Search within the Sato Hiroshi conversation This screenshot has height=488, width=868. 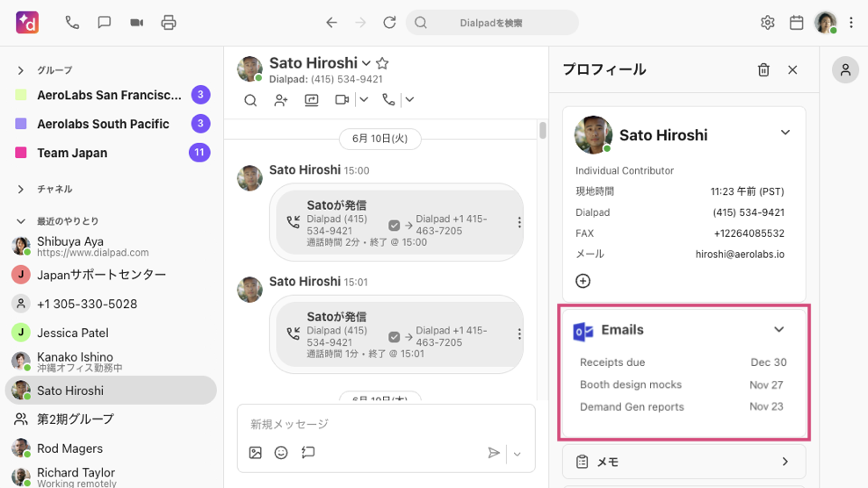tap(250, 100)
